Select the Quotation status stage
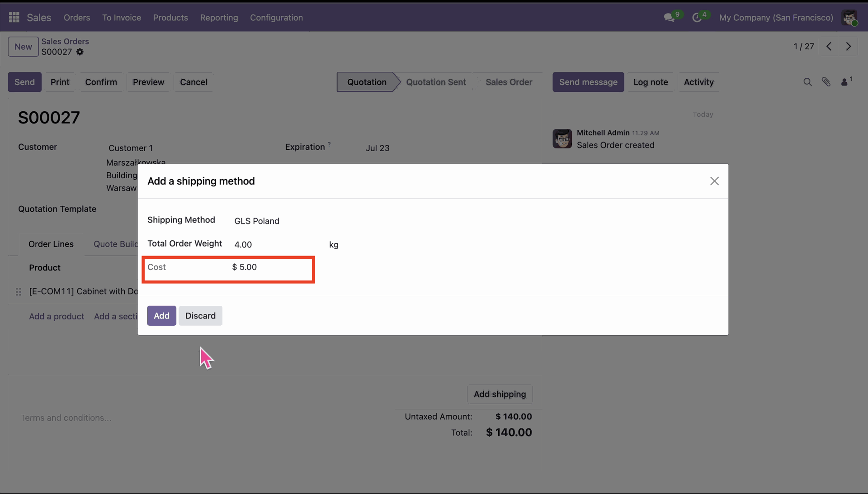This screenshot has height=494, width=868. 367,82
